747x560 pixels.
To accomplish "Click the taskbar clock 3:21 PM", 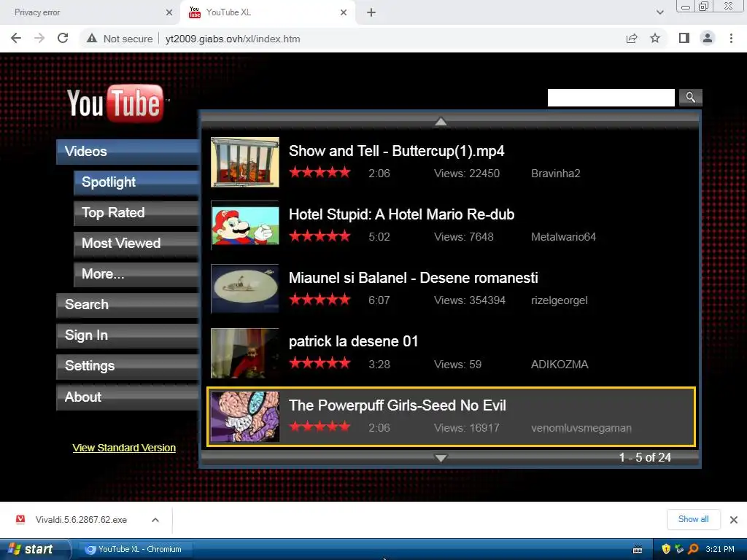I will (720, 549).
